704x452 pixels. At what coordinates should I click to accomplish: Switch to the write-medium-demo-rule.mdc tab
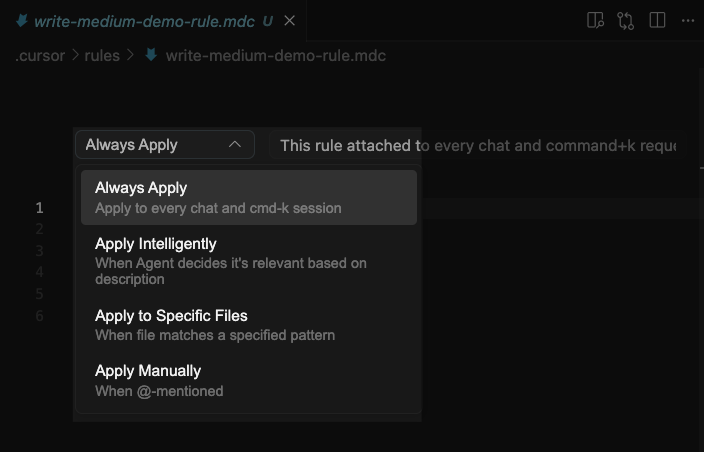(x=145, y=21)
